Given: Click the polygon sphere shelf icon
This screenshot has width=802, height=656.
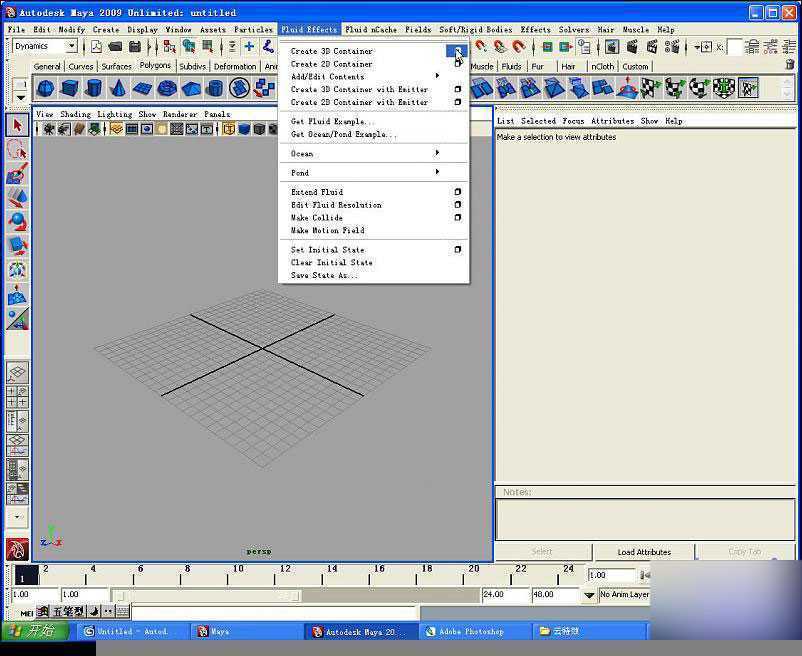Looking at the screenshot, I should (46, 89).
